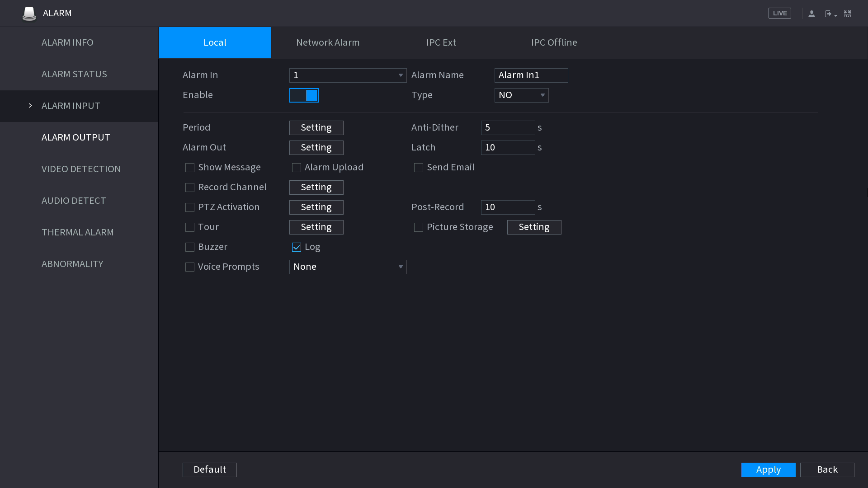The width and height of the screenshot is (868, 488).
Task: Switch to the Network Alarm tab
Action: point(328,42)
